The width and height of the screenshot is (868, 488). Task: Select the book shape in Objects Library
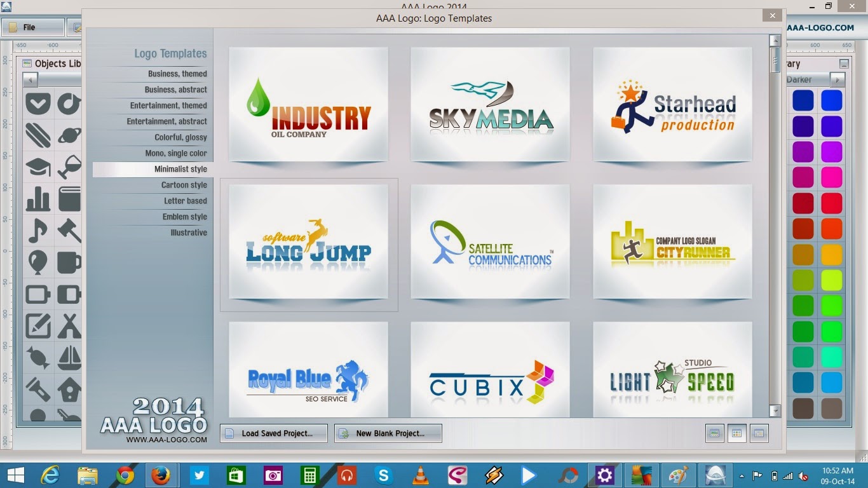(69, 198)
